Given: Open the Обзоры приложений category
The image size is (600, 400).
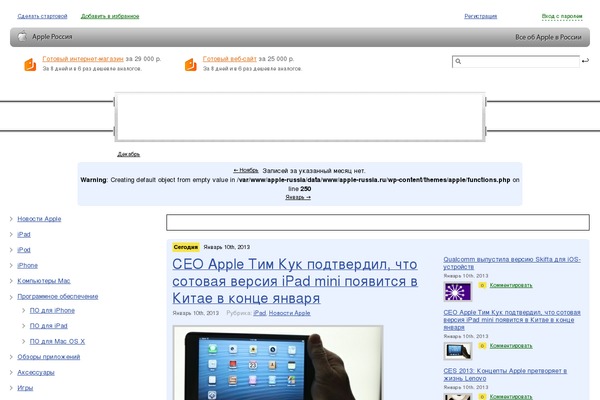Looking at the screenshot, I should click(49, 357).
